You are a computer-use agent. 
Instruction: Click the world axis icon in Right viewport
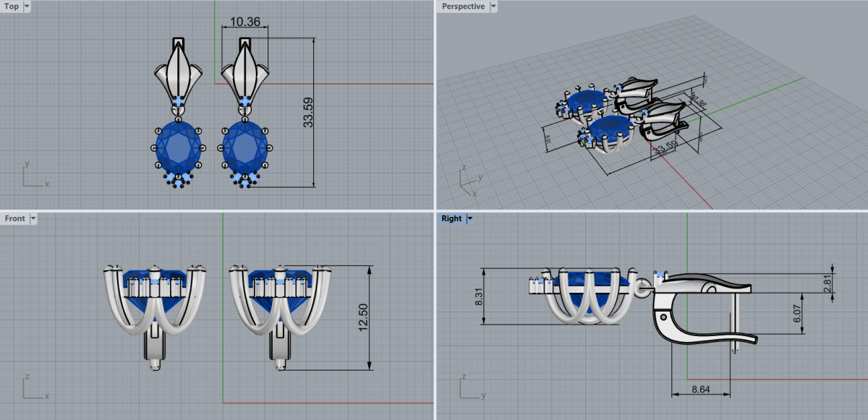(472, 386)
